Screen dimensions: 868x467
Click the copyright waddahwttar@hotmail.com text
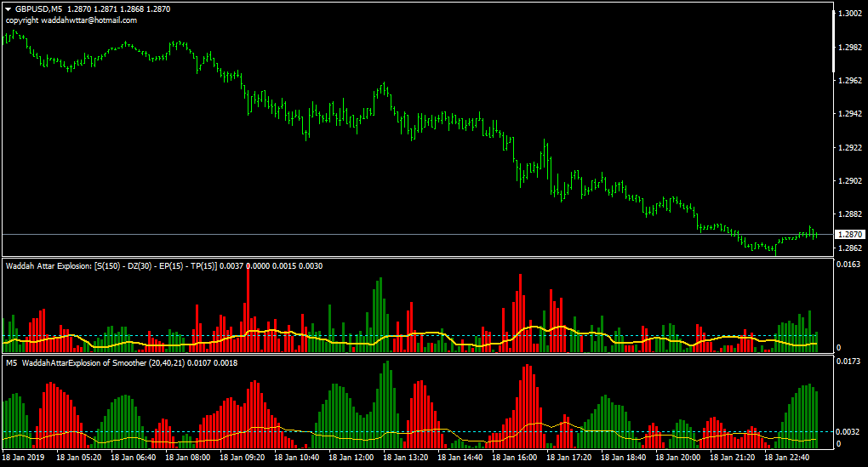(x=71, y=20)
